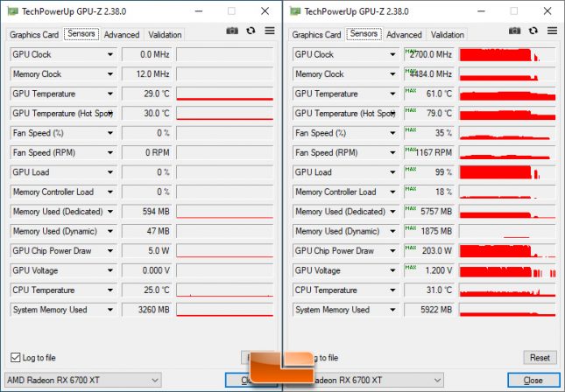Screen dimensions: 565x392
Task: Expand System Memory Used dropdown in left window
Action: coord(110,310)
